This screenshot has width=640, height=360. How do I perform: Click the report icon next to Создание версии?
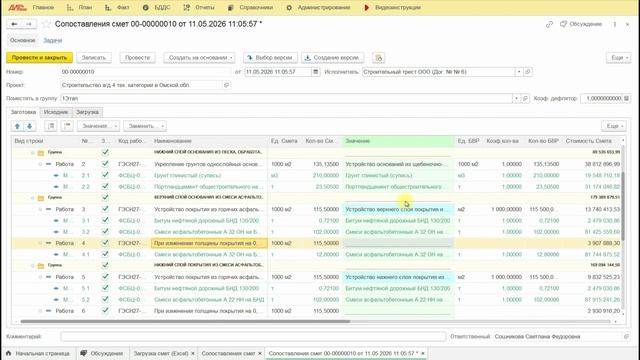pos(379,58)
